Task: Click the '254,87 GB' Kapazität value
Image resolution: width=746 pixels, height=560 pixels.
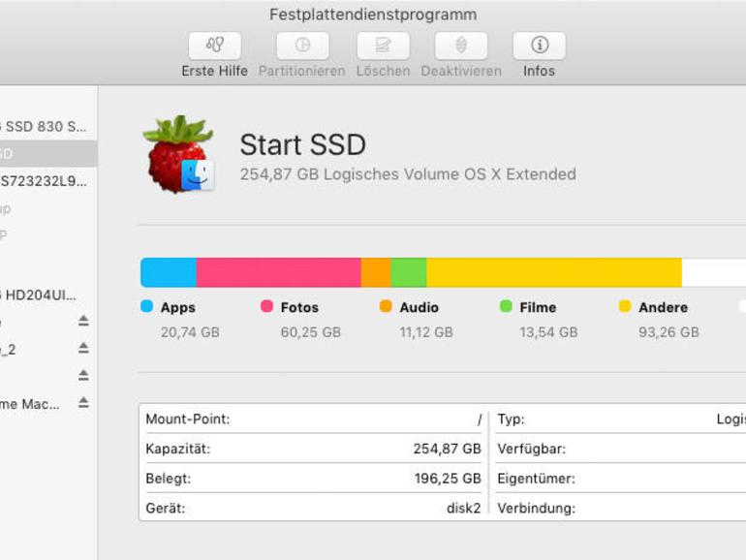Action: click(x=448, y=449)
